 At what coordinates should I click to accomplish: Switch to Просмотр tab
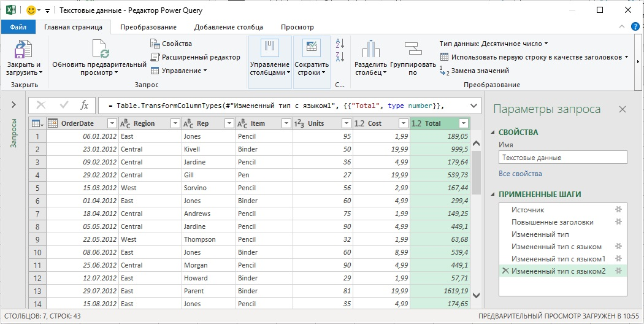pos(297,27)
